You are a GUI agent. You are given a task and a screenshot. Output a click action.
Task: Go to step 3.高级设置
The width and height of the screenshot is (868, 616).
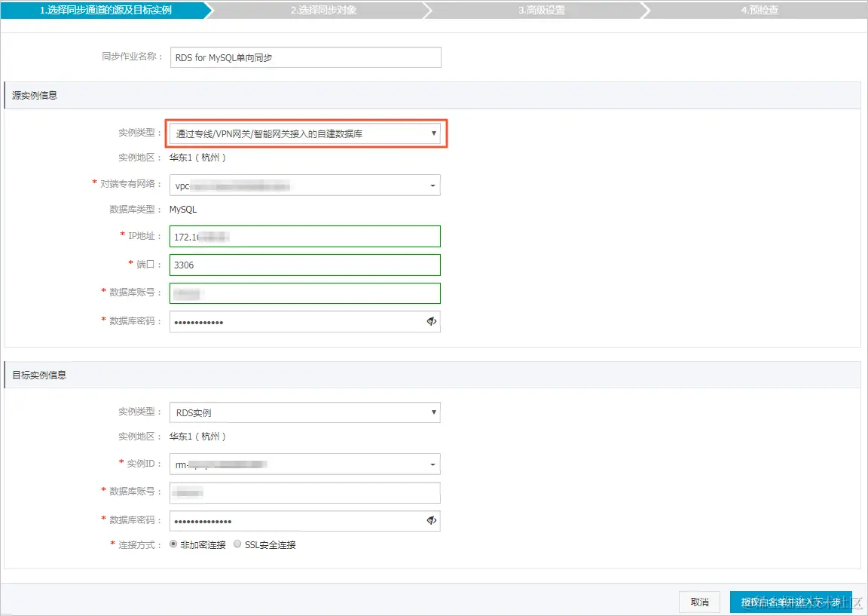pyautogui.click(x=542, y=10)
